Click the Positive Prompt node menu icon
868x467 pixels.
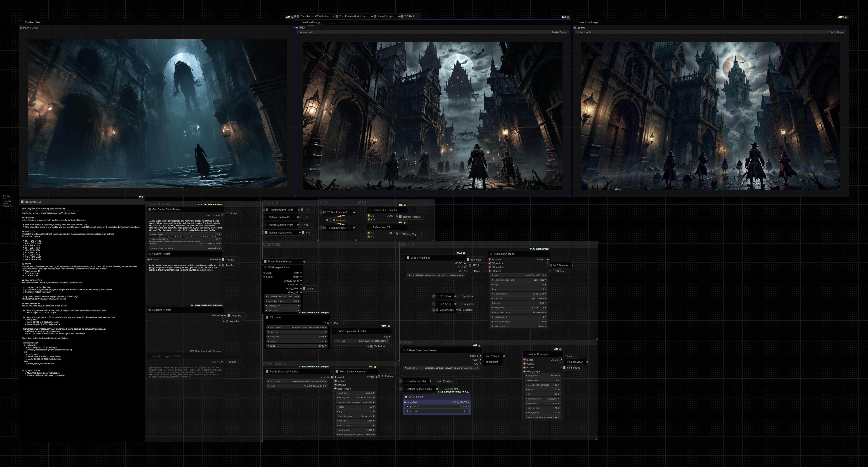point(150,254)
